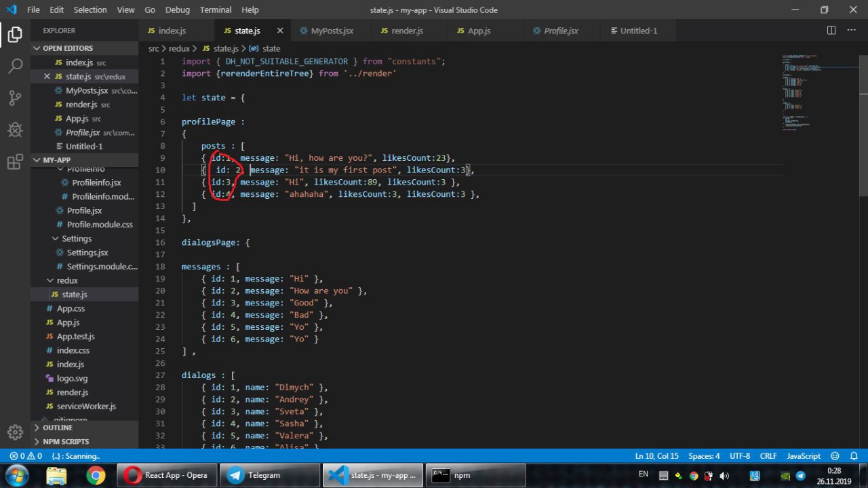Image resolution: width=868 pixels, height=488 pixels.
Task: Open the Search view icon
Action: pyautogui.click(x=15, y=66)
